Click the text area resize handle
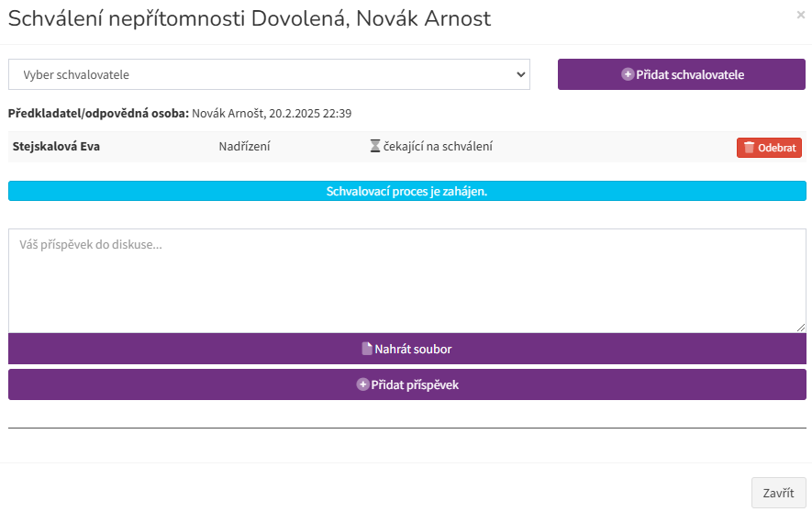The height and width of the screenshot is (512, 812). tap(801, 328)
